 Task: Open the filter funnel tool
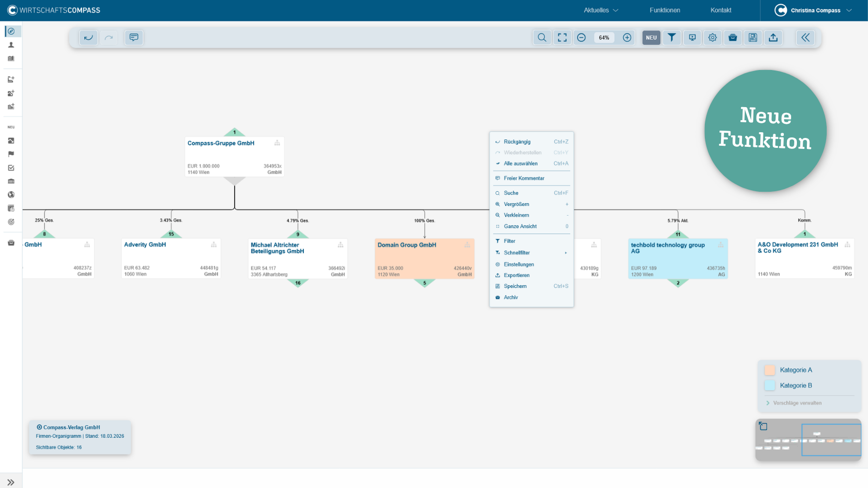[671, 38]
